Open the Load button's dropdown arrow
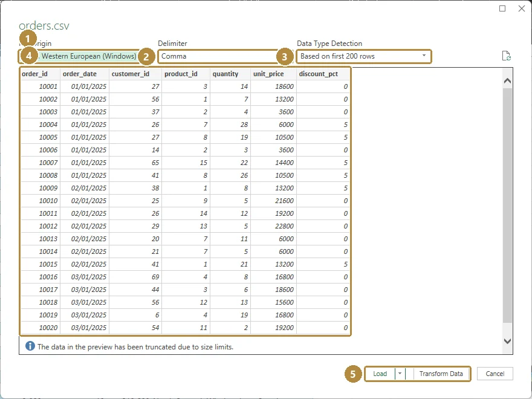Image resolution: width=532 pixels, height=399 pixels. (x=400, y=374)
